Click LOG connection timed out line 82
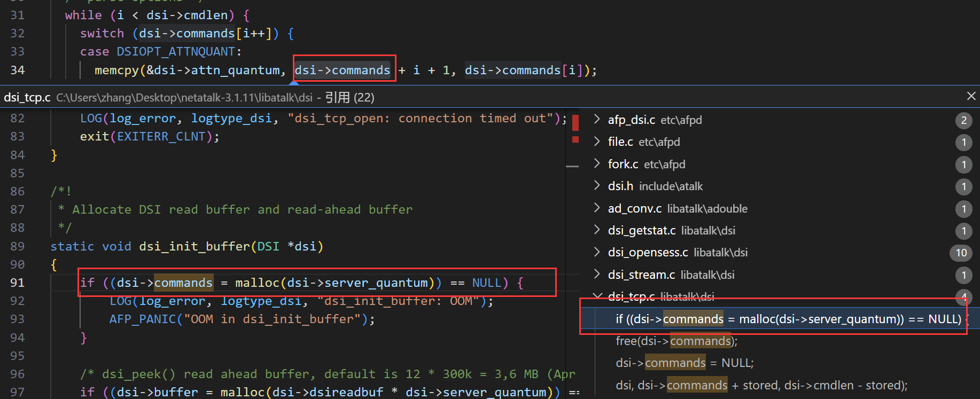The width and height of the screenshot is (980, 399). [323, 118]
